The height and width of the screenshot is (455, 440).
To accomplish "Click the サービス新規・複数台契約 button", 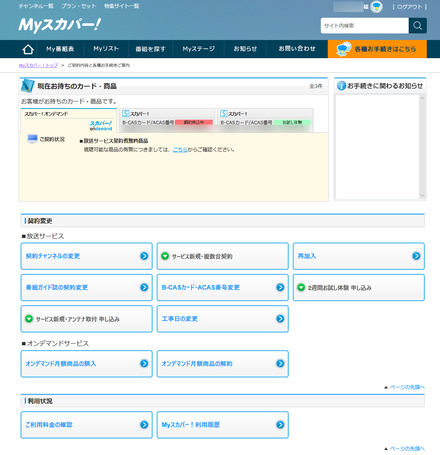I will (x=223, y=256).
